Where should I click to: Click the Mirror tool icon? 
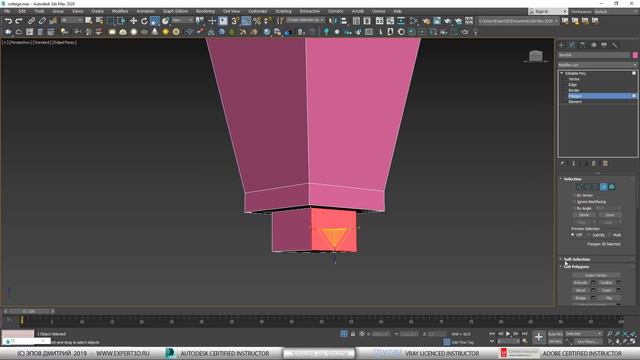(333, 20)
